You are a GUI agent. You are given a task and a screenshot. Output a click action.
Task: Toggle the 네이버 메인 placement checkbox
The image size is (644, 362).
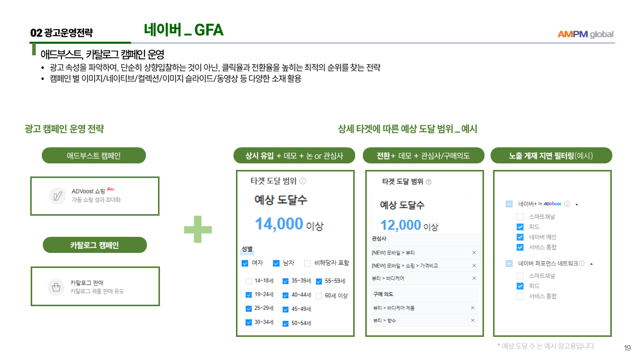(x=520, y=237)
